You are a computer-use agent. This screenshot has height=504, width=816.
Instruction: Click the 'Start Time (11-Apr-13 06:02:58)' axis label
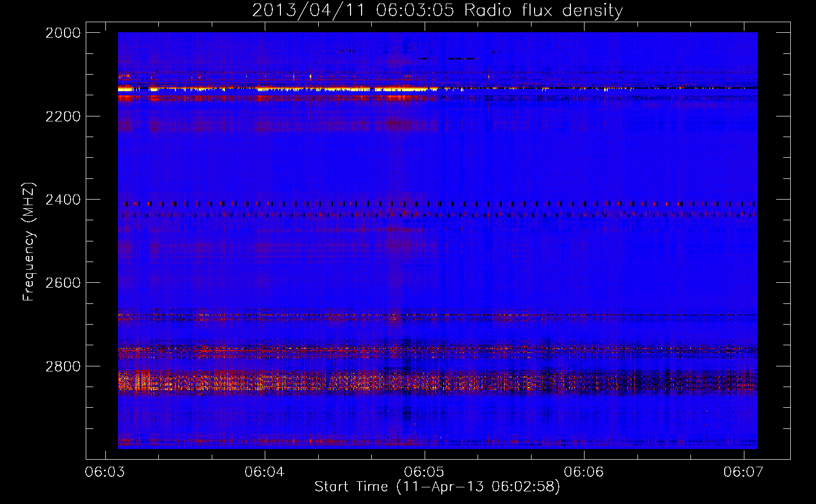pyautogui.click(x=437, y=486)
